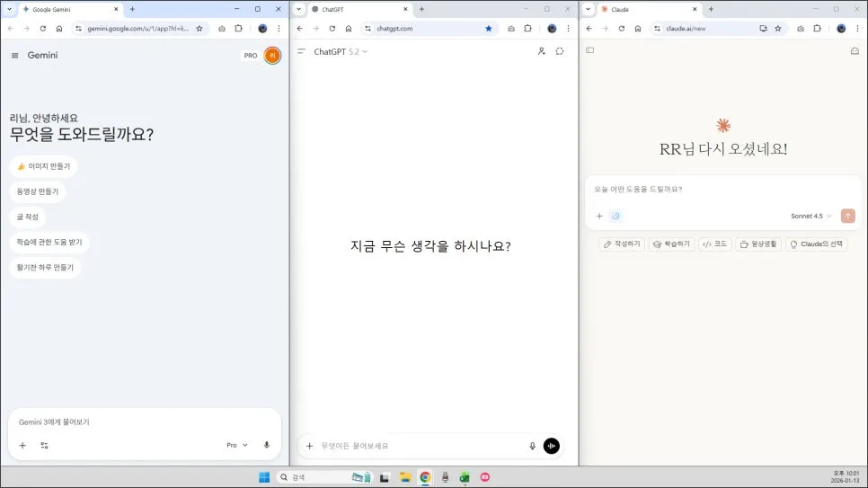The image size is (868, 488).
Task: Reload the ChatGPT browser page
Action: pos(332,28)
